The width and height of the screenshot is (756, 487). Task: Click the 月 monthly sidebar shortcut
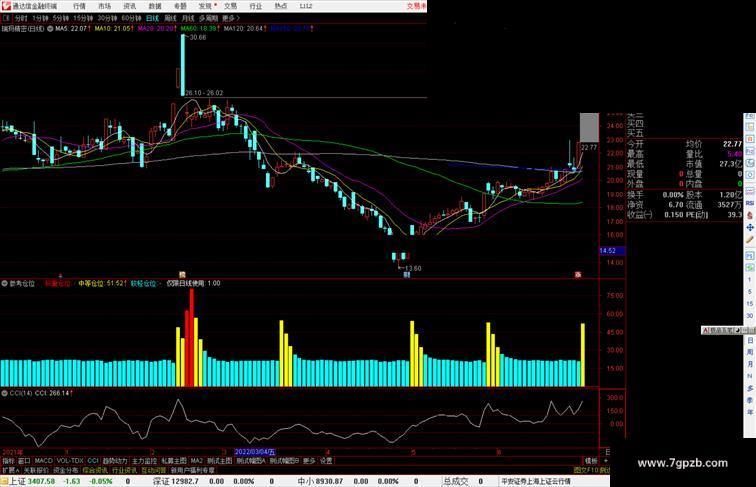pos(750,364)
